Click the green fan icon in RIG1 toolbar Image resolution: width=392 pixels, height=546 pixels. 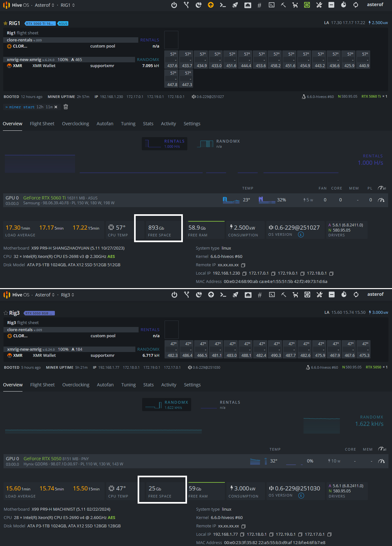[x=307, y=5]
